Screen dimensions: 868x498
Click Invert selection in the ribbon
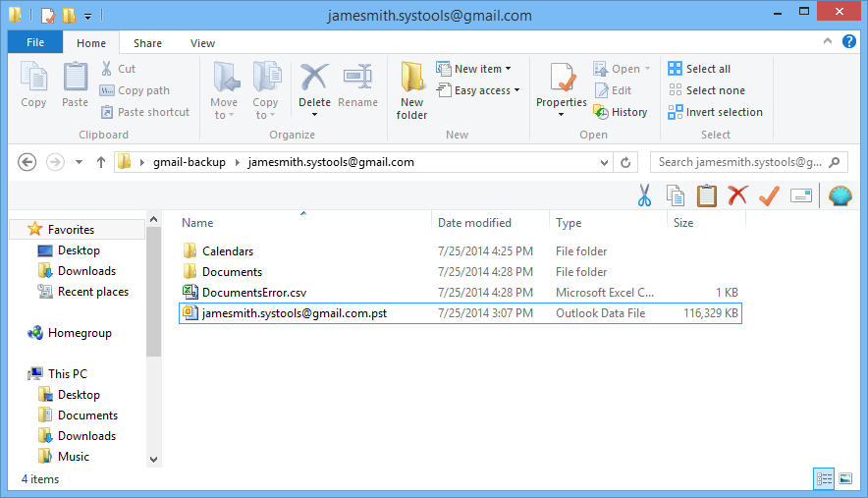point(715,112)
